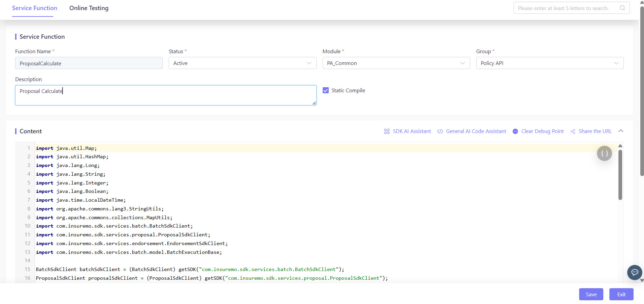Click the 'import java.lang.String;' code line
644x304 pixels.
[71, 174]
